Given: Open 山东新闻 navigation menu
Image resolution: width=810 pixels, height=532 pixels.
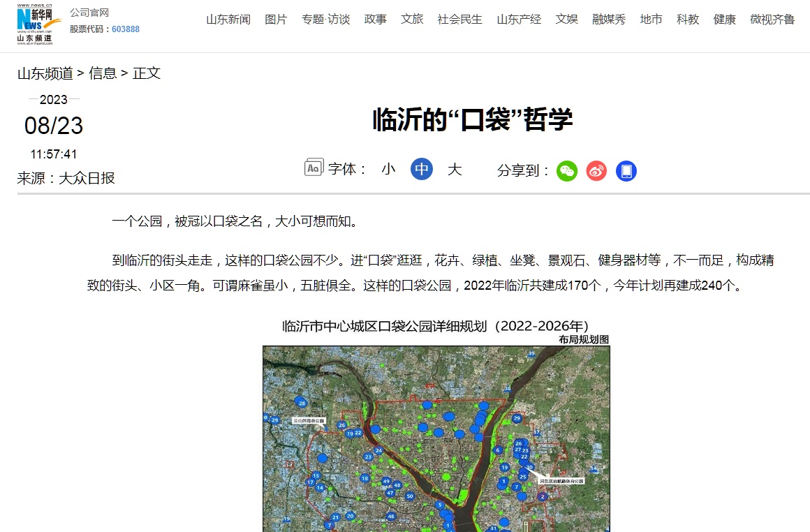Looking at the screenshot, I should click(228, 20).
